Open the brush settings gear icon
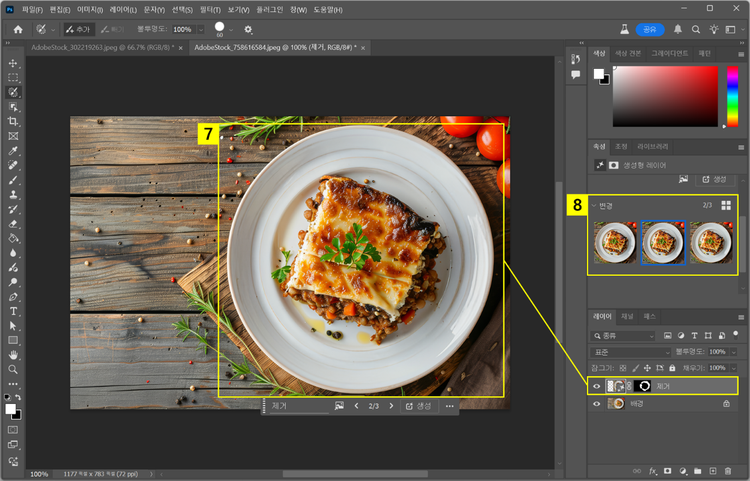 tap(248, 30)
